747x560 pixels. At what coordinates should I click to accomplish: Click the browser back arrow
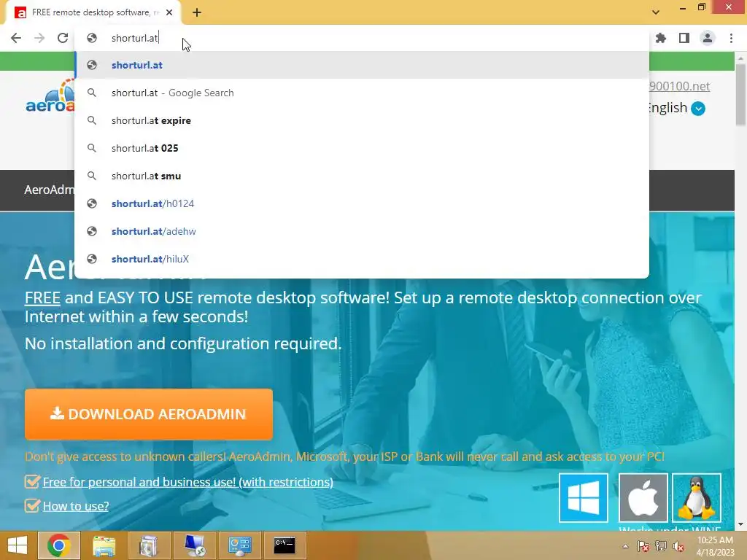16,38
